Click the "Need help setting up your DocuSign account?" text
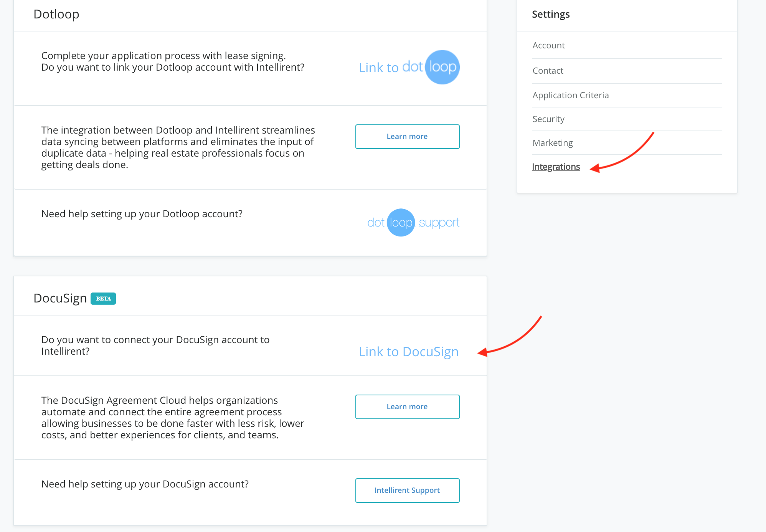 coord(145,484)
